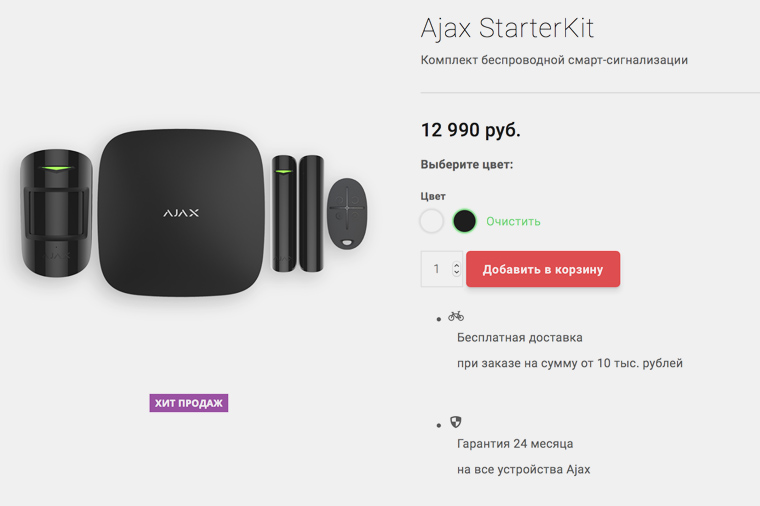Click the Очистить link to clear color
This screenshot has width=760, height=506.
[x=513, y=221]
